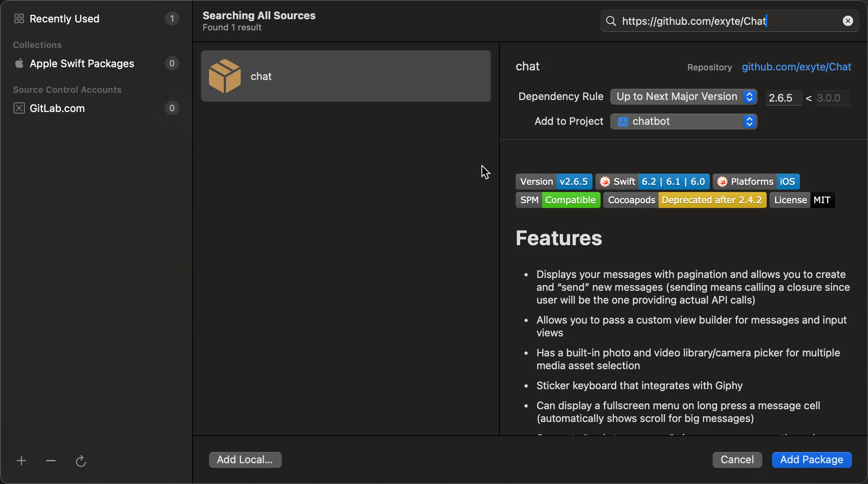Click the 2.6.5 minimum version field
The image size is (868, 484).
pyautogui.click(x=784, y=98)
